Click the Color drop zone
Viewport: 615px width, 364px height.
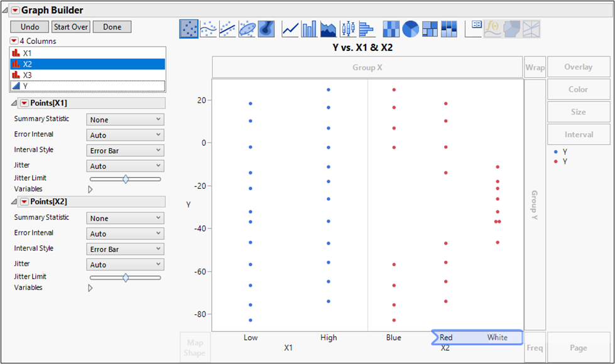(x=579, y=89)
